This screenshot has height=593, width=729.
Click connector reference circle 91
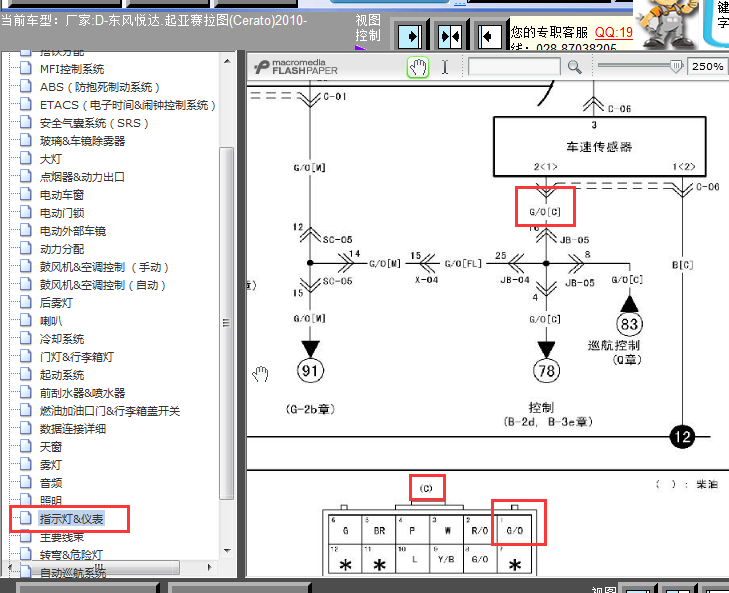tap(310, 371)
